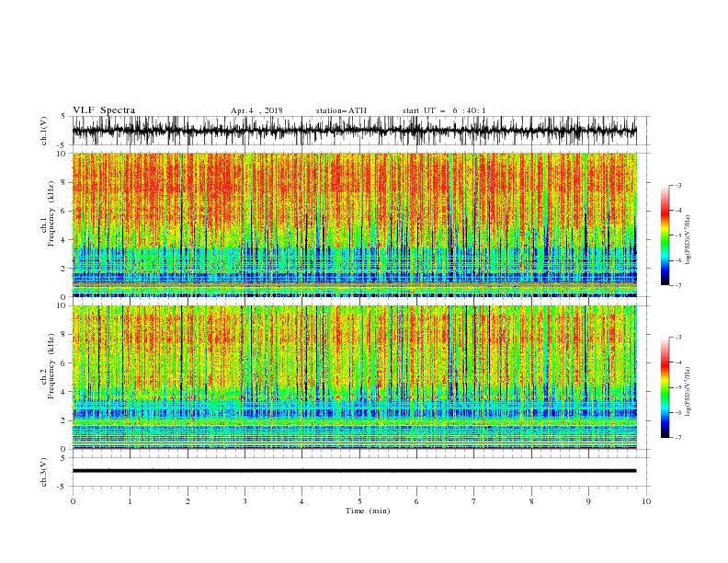The height and width of the screenshot is (563, 728).
Task: Click tick label "7" on the Time axis
Action: click(x=474, y=501)
